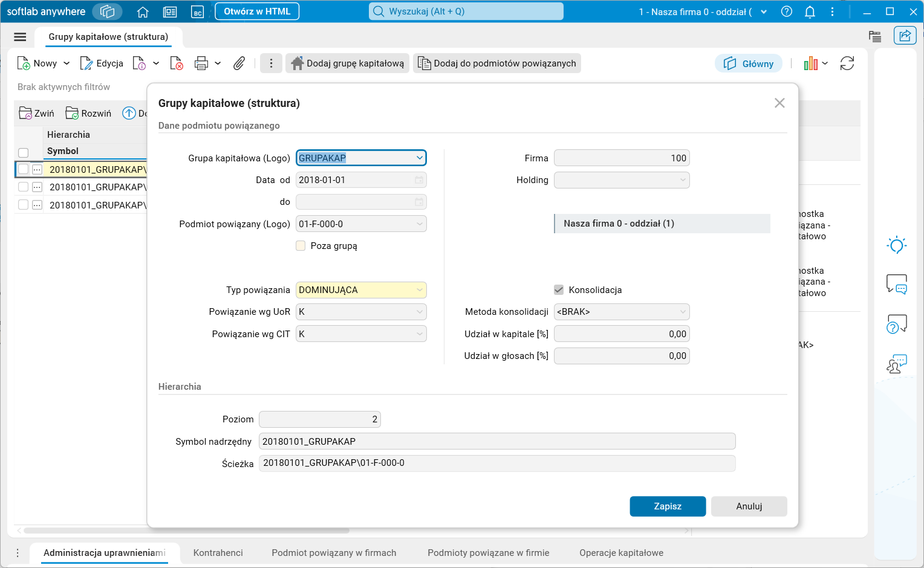Open the Operacje kapitałowe tab
This screenshot has height=568, width=924.
pyautogui.click(x=621, y=553)
